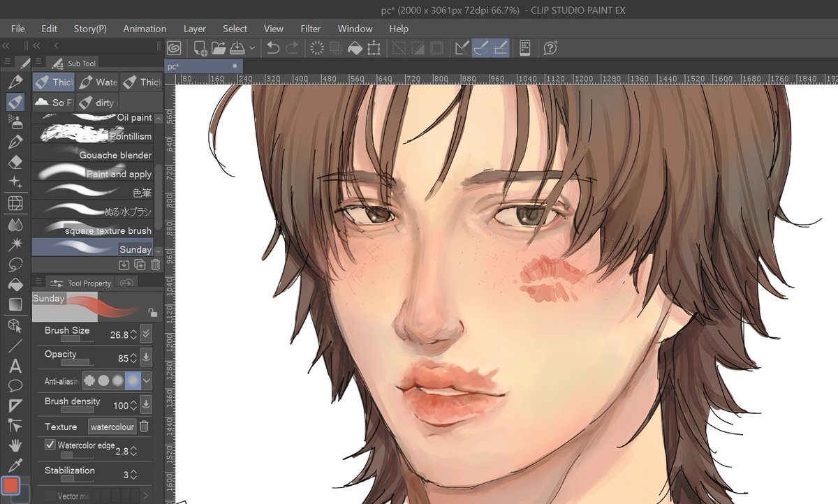Select the no anti-aliasing option

coord(89,381)
